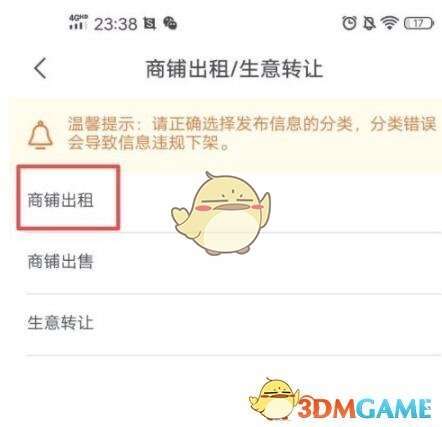Screen dimensions: 442x427
Task: Tap the battery level indicator
Action: pyautogui.click(x=419, y=24)
